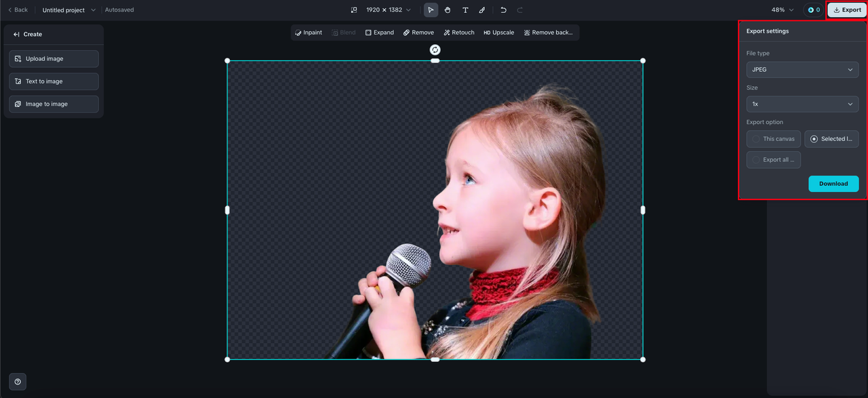Open the 1920 × 1382 canvas size dropdown
The width and height of the screenshot is (868, 398).
[x=389, y=10]
